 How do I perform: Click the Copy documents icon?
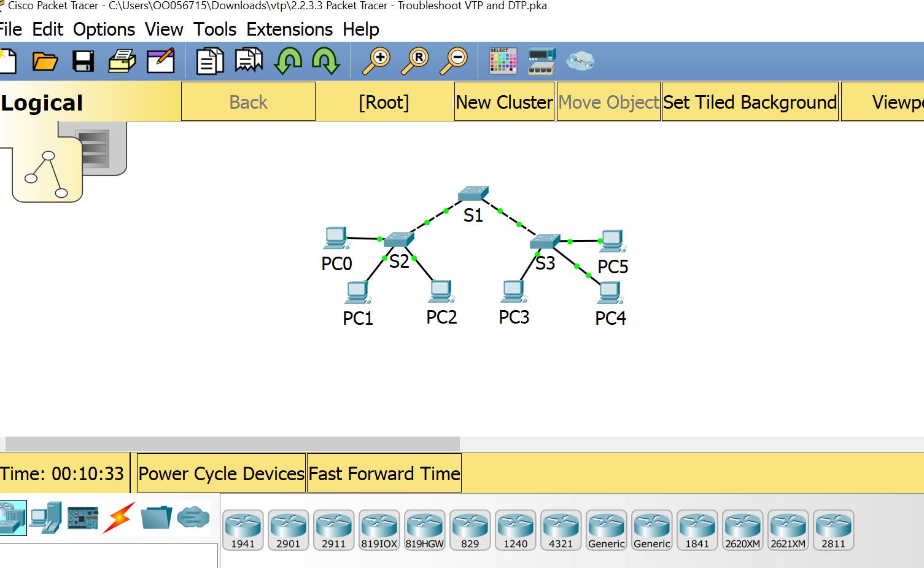[210, 61]
